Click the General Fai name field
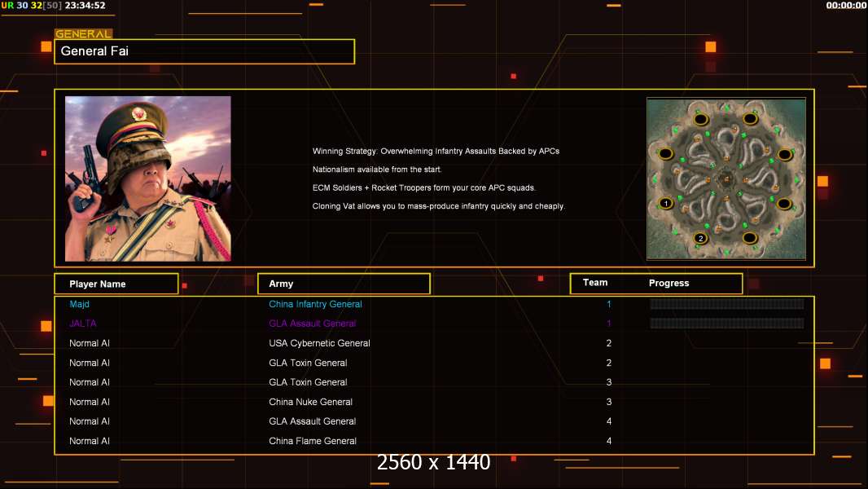The height and width of the screenshot is (489, 868). pos(204,51)
